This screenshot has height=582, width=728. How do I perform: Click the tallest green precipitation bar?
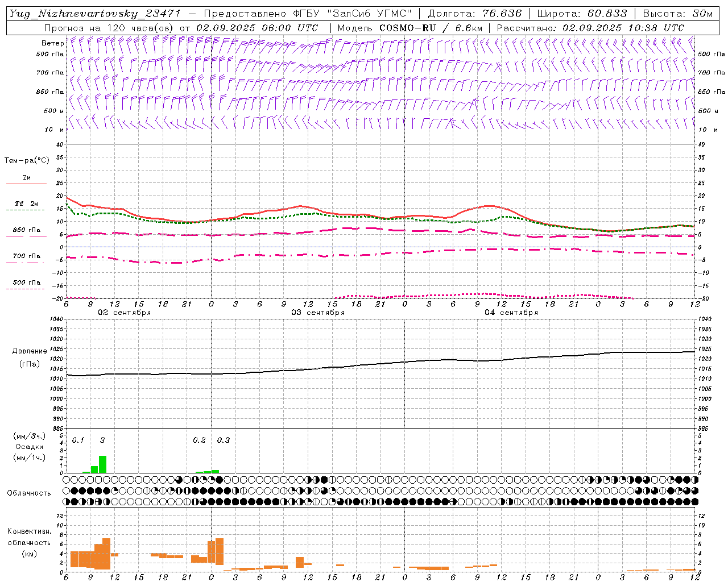(102, 464)
